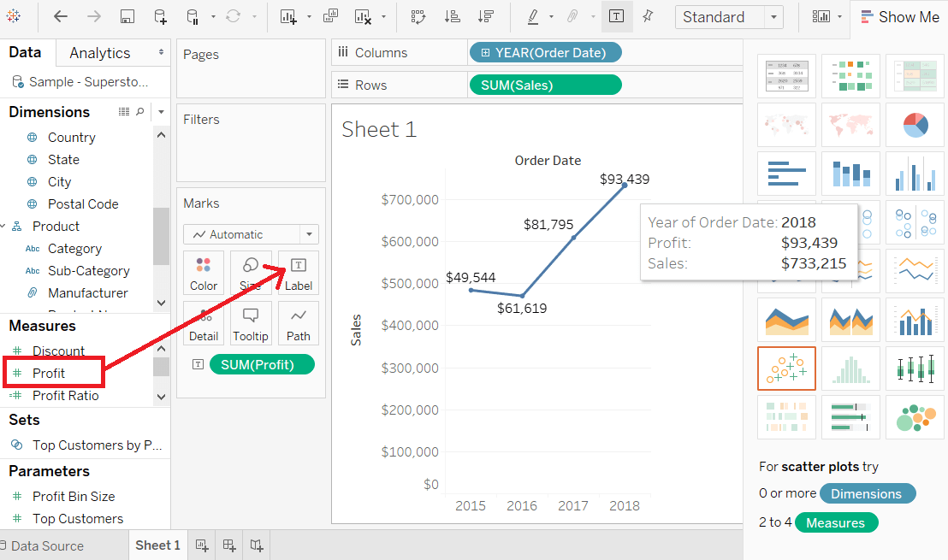Open the Label marks card
Screen dimensions: 948x560
pos(298,273)
